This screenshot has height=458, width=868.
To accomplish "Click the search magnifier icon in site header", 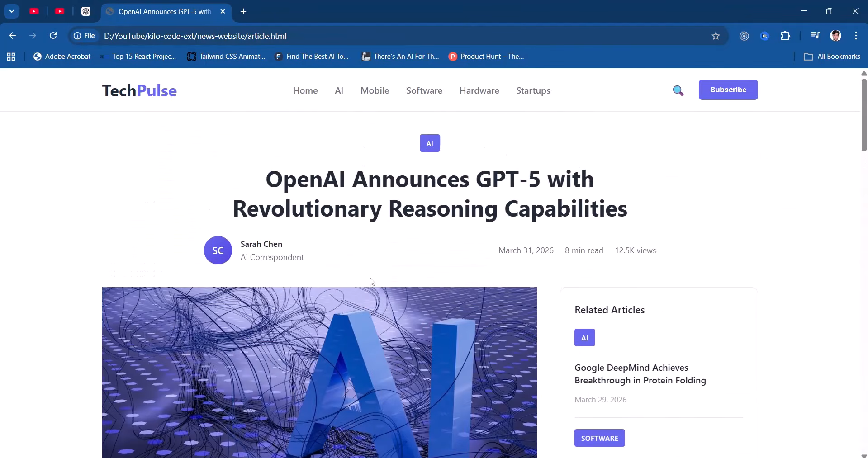I will coord(678,90).
